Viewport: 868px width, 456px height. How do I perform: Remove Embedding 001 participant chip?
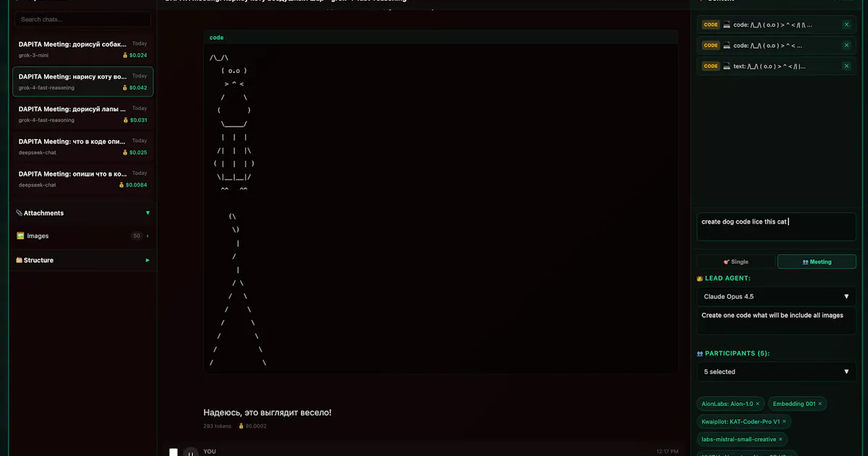point(820,404)
